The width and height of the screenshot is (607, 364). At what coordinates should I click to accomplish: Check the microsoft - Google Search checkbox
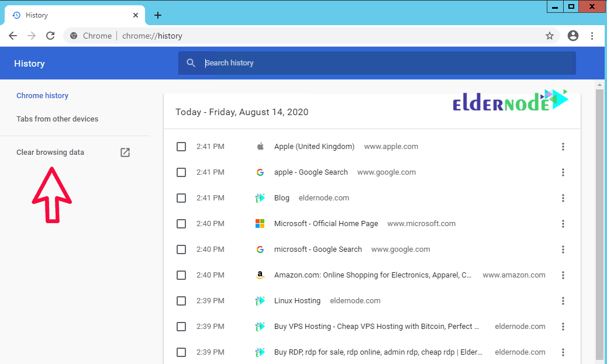[x=181, y=249]
